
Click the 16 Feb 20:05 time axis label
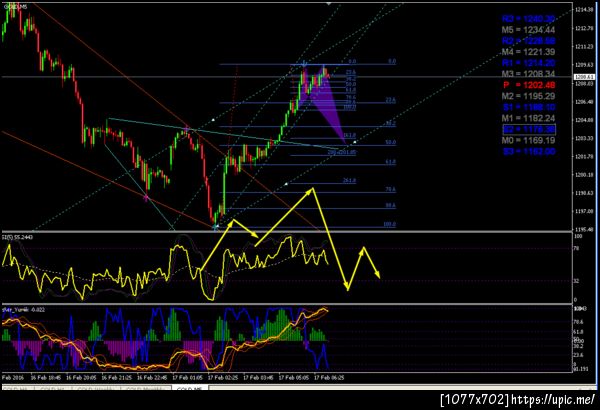tap(81, 377)
